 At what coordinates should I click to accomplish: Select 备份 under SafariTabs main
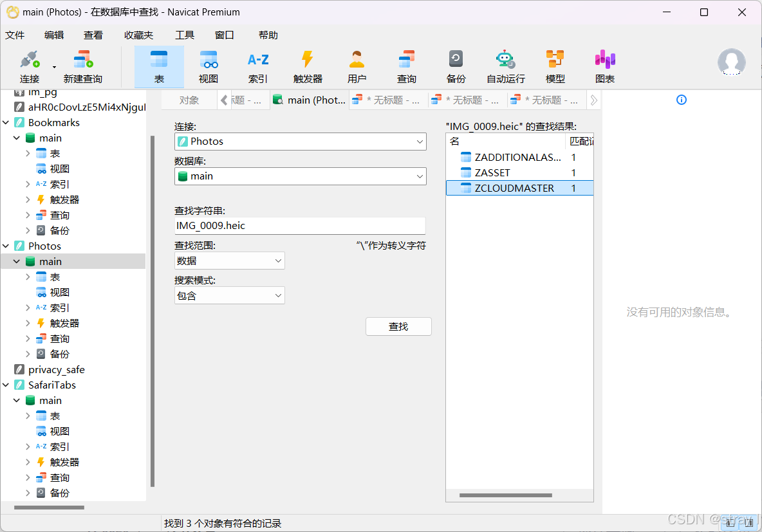coord(53,493)
